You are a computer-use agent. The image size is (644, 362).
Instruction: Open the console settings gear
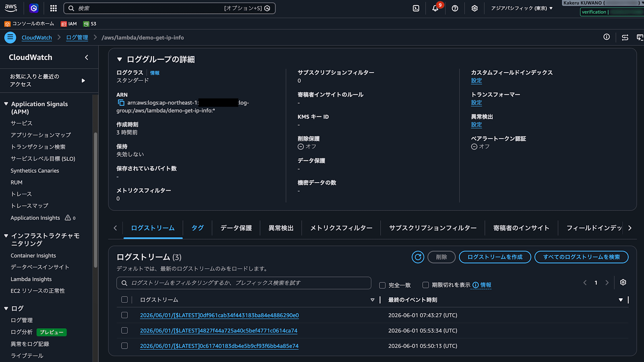pos(475,8)
